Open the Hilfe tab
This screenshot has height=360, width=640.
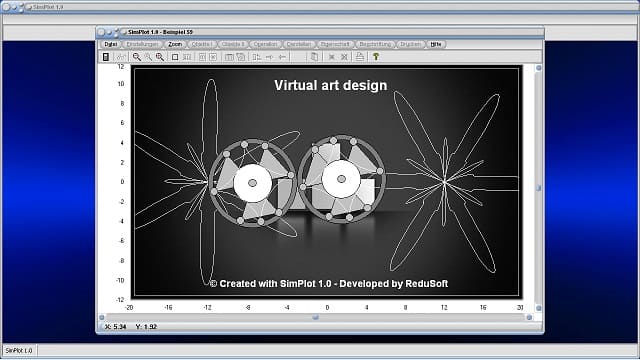(x=436, y=44)
